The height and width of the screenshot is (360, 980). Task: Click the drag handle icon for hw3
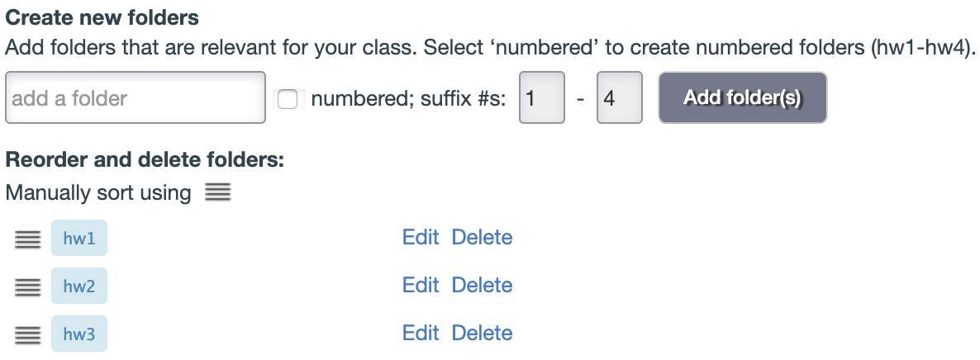click(27, 334)
